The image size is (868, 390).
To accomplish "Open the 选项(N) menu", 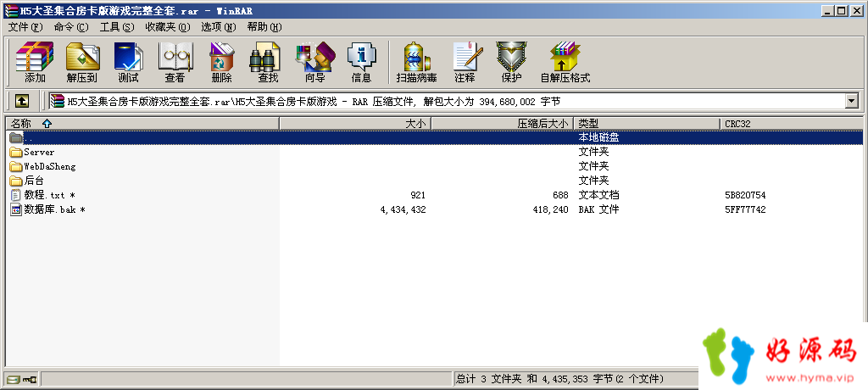I will coord(218,27).
